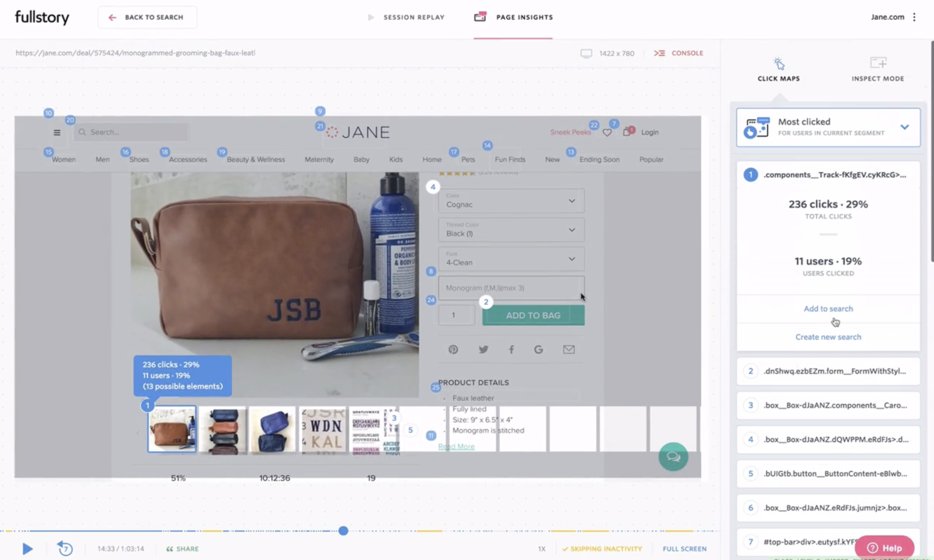The height and width of the screenshot is (560, 934).
Task: Click the green chat bubble icon
Action: tap(673, 456)
